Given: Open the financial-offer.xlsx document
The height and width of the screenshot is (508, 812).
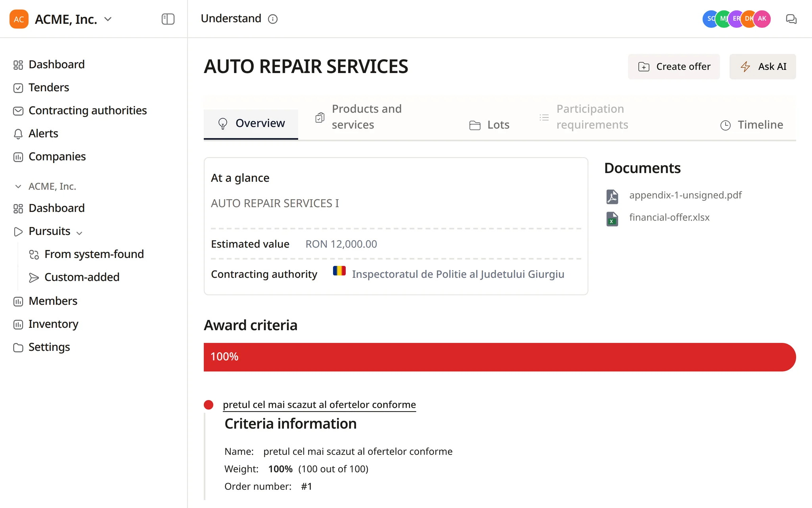Looking at the screenshot, I should pos(669,217).
